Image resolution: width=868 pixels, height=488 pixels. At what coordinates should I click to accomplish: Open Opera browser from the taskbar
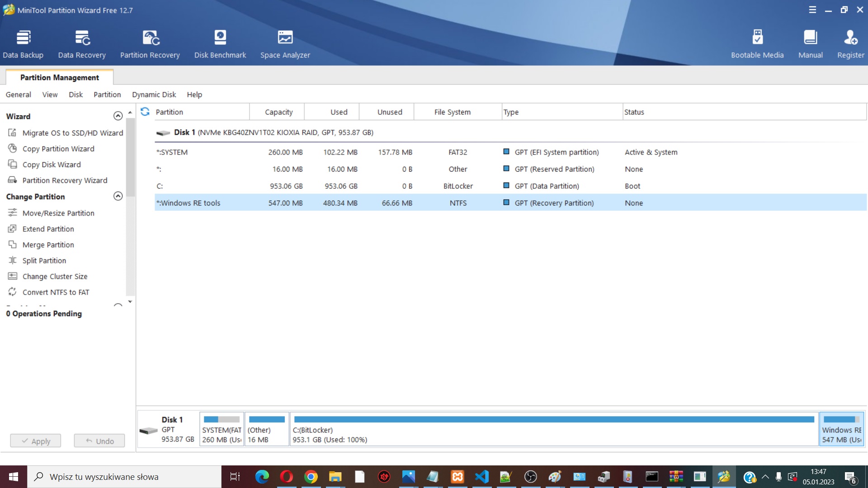click(286, 477)
